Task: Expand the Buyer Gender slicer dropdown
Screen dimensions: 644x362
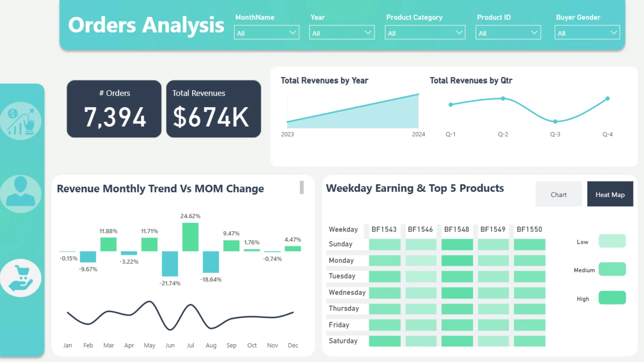Action: click(587, 33)
